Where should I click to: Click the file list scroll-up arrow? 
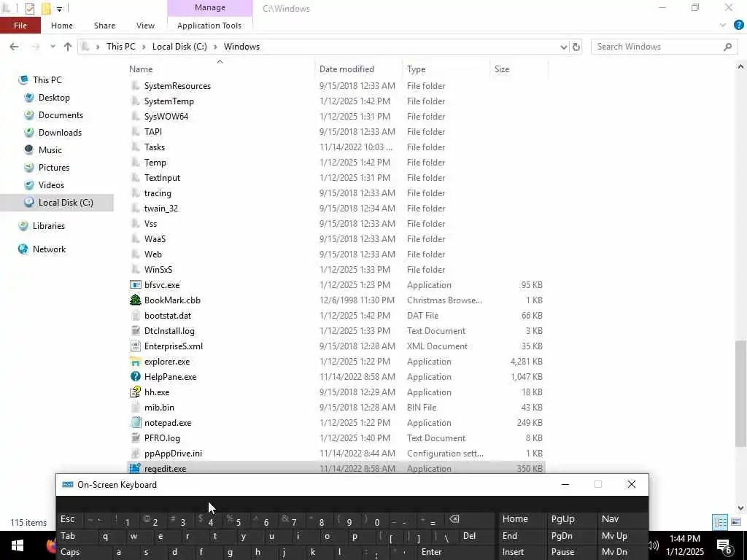[x=741, y=67]
